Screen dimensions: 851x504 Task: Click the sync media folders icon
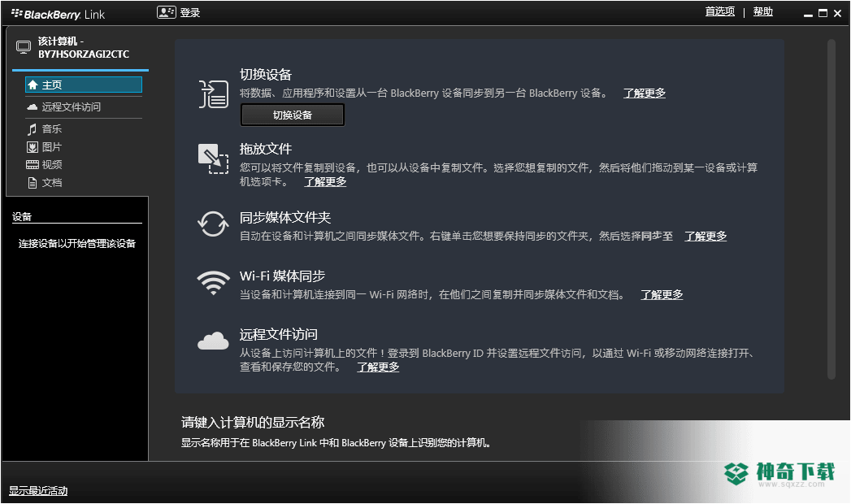click(x=213, y=224)
